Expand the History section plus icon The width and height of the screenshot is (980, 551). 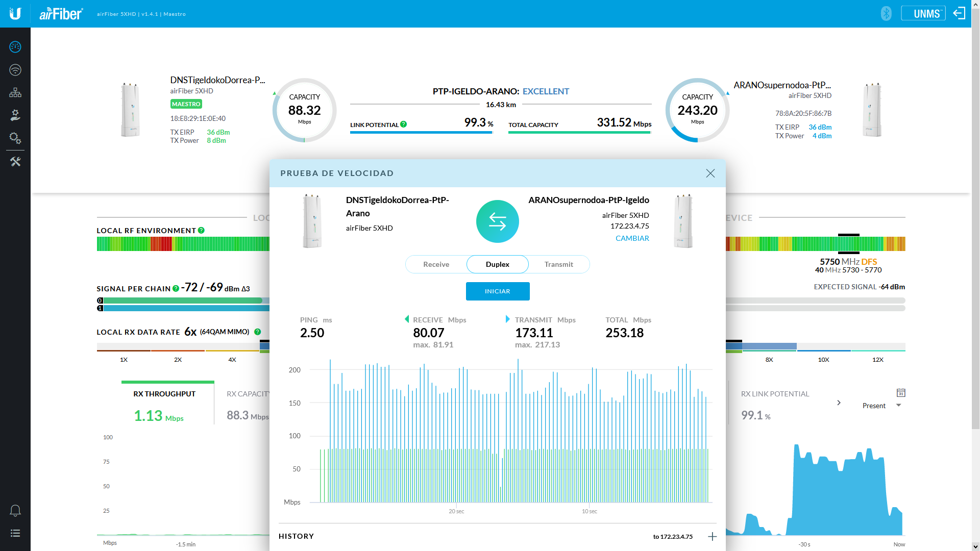coord(713,536)
